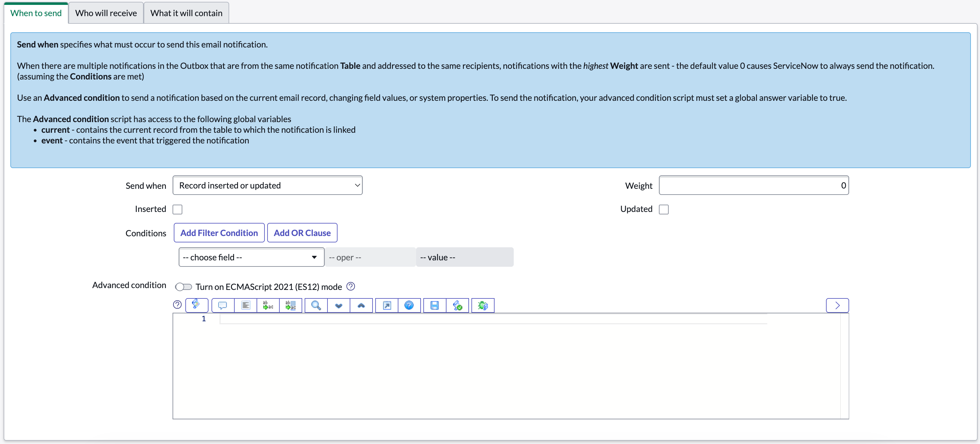Check the Inserted checkbox

(177, 209)
